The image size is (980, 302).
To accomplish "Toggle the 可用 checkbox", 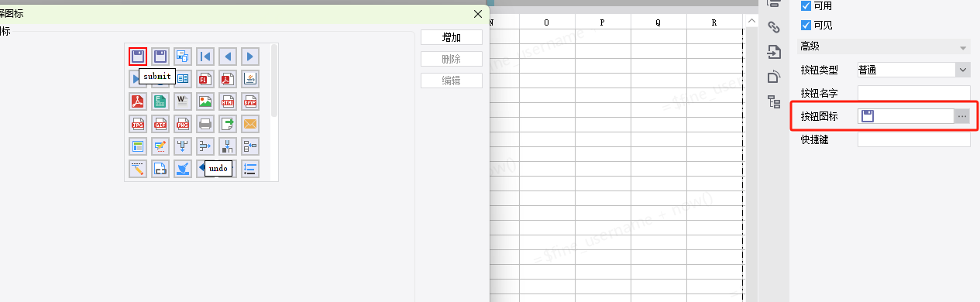I will 806,5.
